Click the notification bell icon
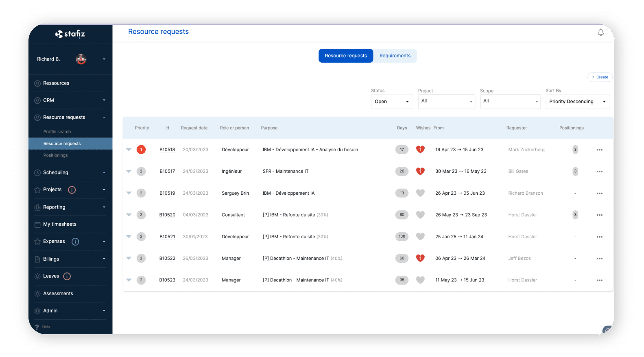Viewport: 644px width, 357px height. pos(600,33)
